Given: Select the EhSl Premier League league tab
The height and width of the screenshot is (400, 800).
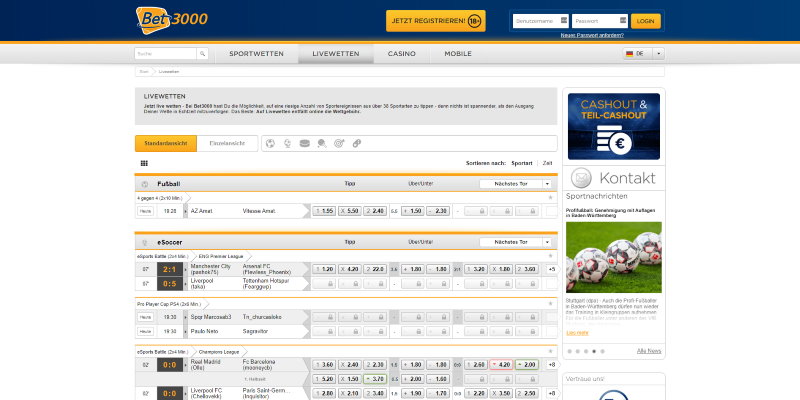Looking at the screenshot, I should (x=221, y=256).
